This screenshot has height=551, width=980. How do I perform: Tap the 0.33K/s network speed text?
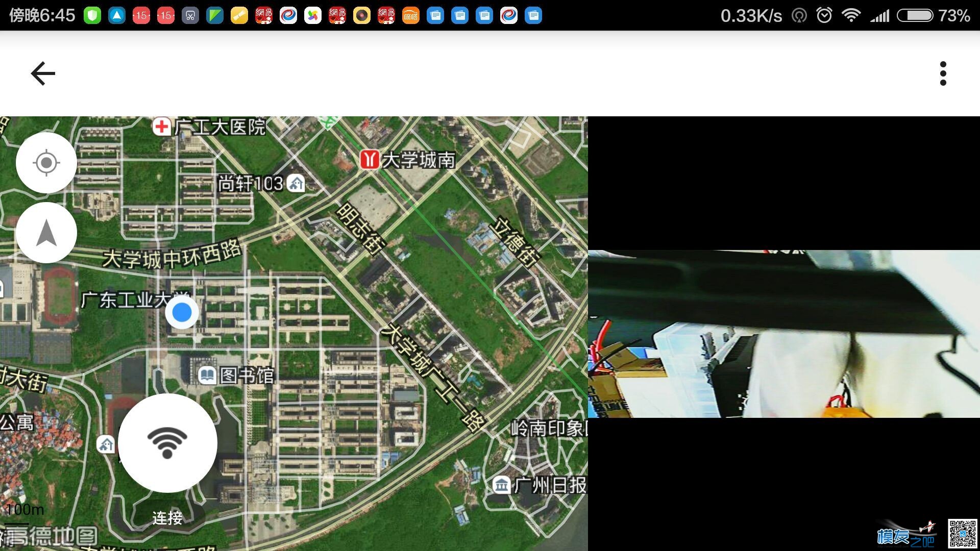[751, 16]
